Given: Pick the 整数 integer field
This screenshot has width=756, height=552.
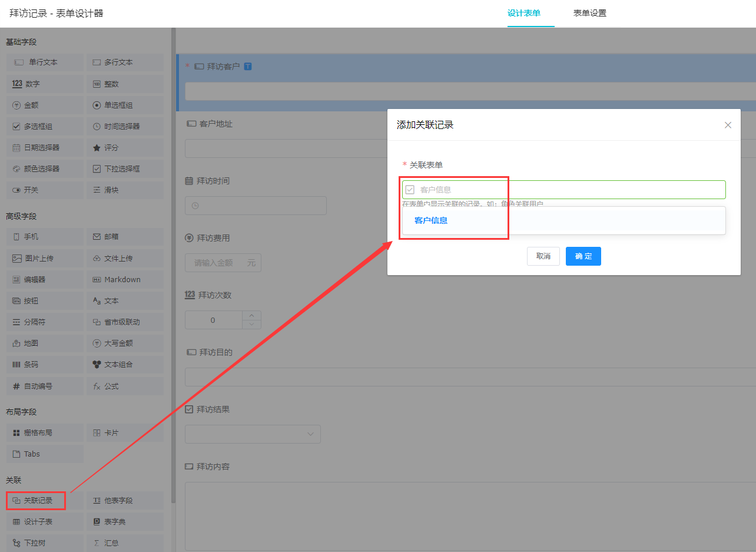Looking at the screenshot, I should (x=125, y=84).
